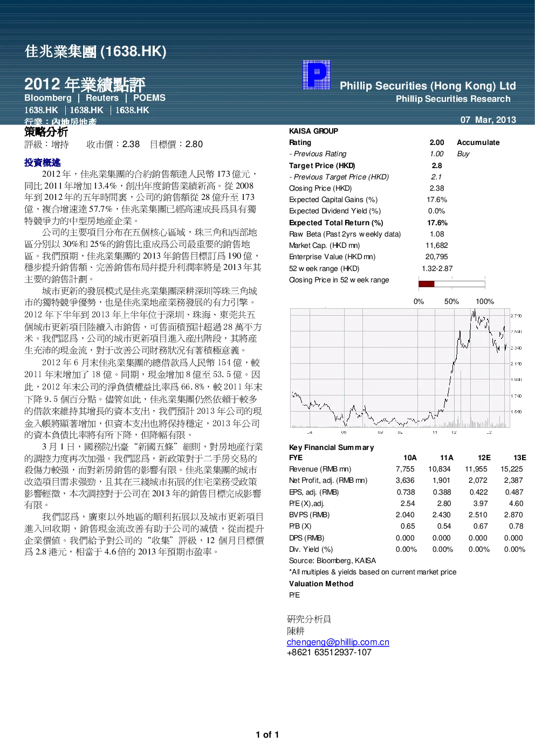Click Expected Dividend Yield value 0.0%

(437, 211)
